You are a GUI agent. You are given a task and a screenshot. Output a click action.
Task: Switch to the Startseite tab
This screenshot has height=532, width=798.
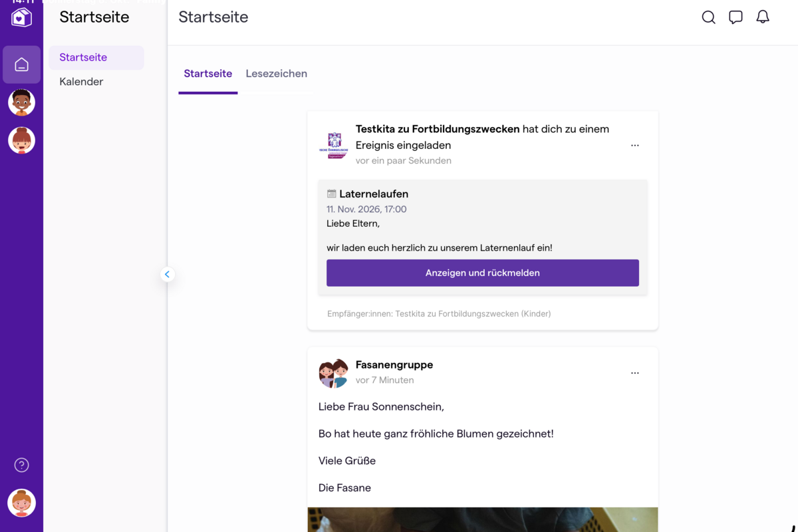[x=208, y=74]
